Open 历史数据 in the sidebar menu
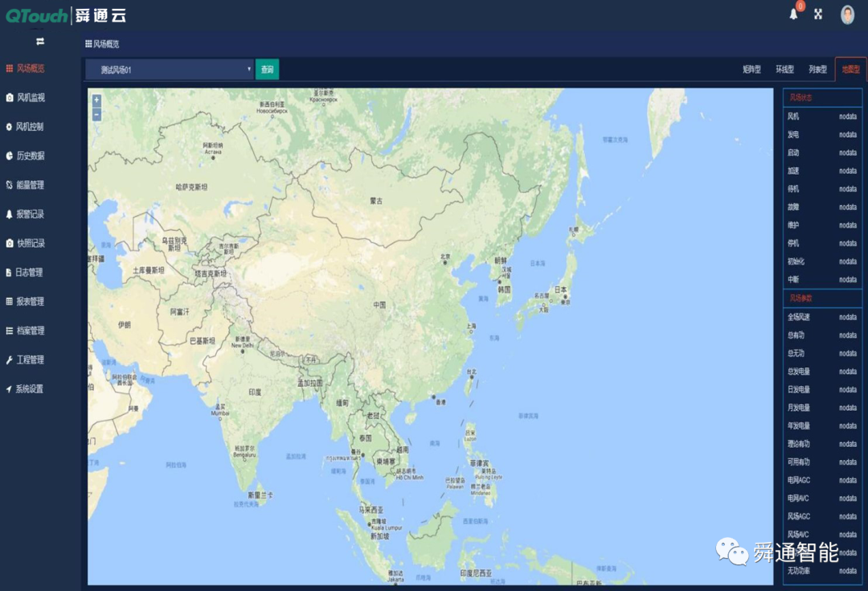Viewport: 868px width, 591px height. pyautogui.click(x=31, y=156)
